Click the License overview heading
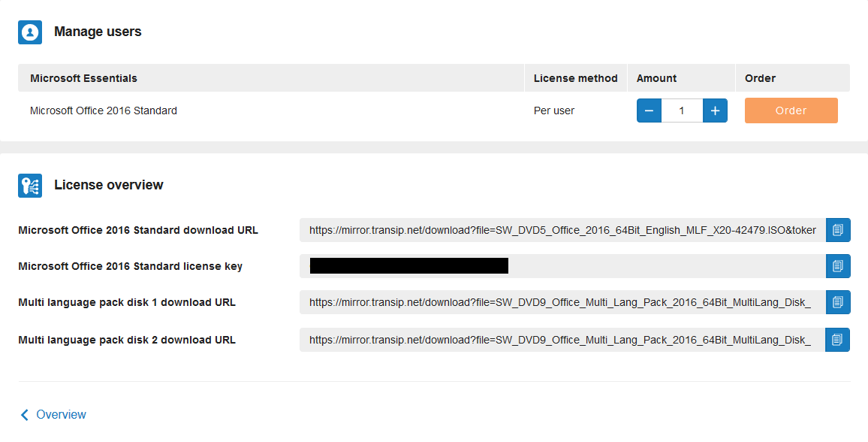Image resolution: width=868 pixels, height=442 pixels. point(108,185)
